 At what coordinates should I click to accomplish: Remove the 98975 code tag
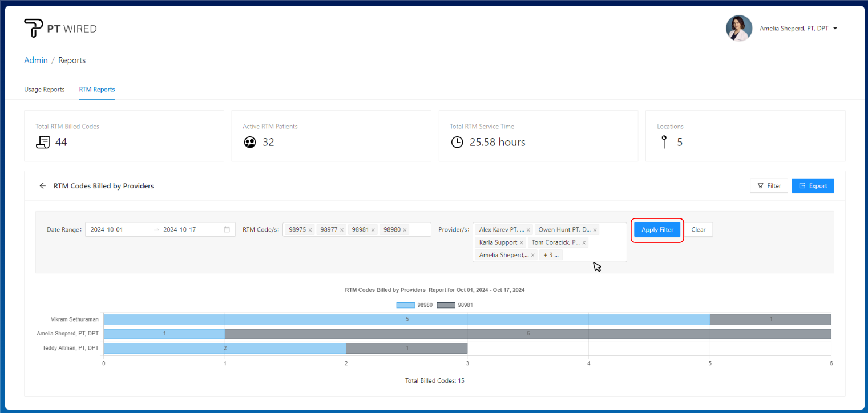[310, 230]
